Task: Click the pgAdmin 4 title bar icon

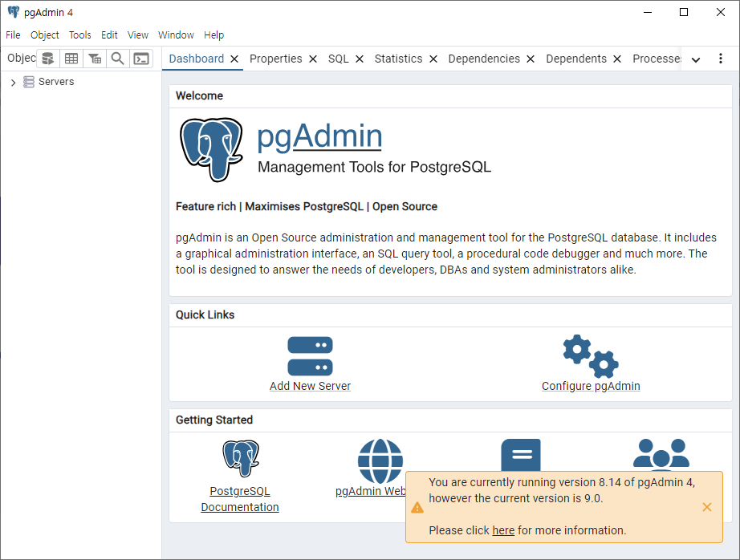Action: coord(14,12)
